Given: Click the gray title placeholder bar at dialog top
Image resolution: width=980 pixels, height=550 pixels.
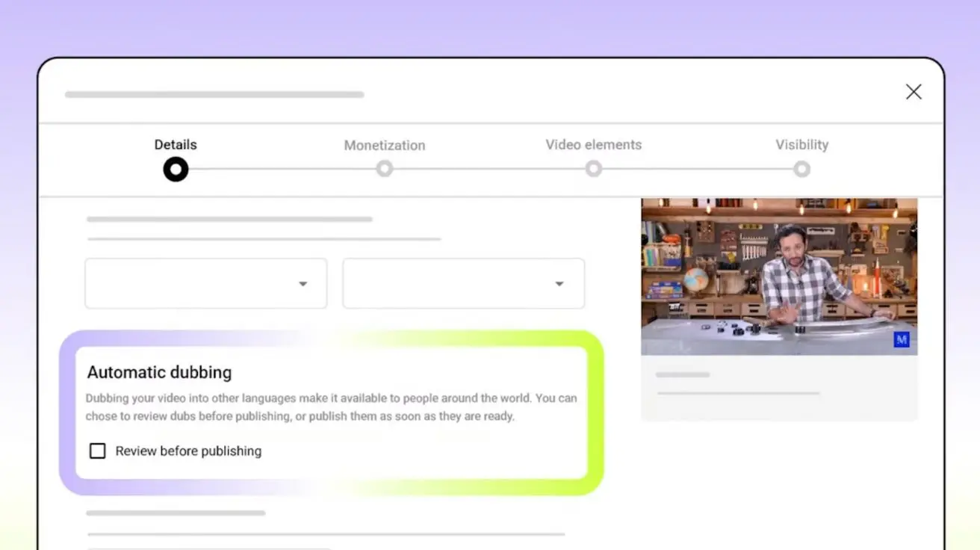Looking at the screenshot, I should coord(214,95).
